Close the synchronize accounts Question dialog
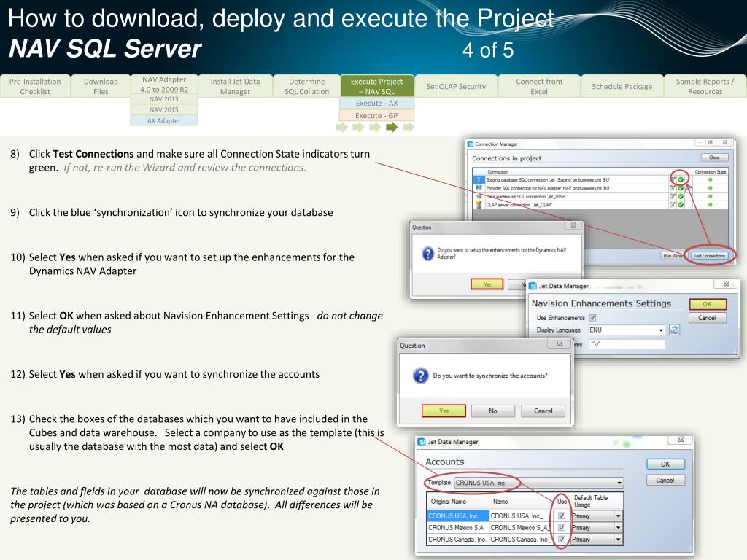 coord(560,343)
